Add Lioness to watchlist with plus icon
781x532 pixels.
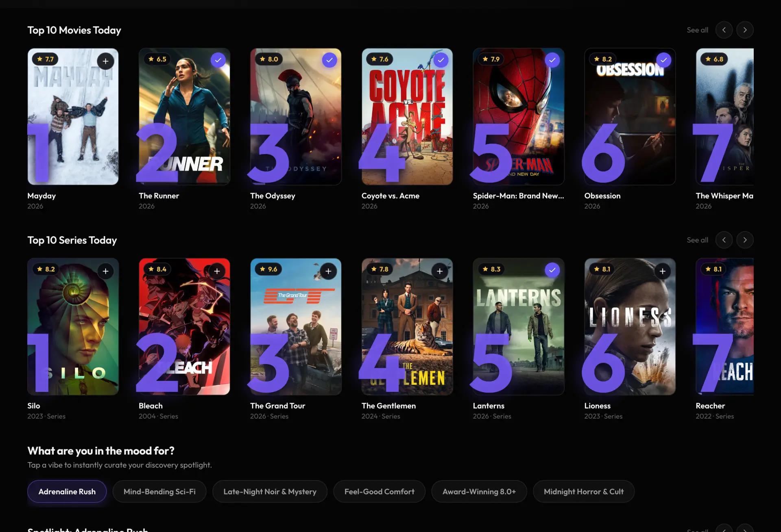(x=663, y=271)
